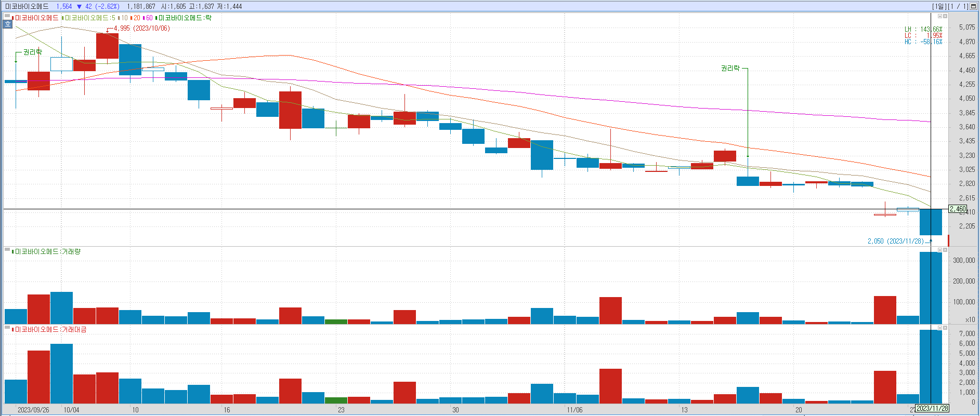Click the [1 / 1] page indicator
980x416 pixels.
tap(959, 6)
